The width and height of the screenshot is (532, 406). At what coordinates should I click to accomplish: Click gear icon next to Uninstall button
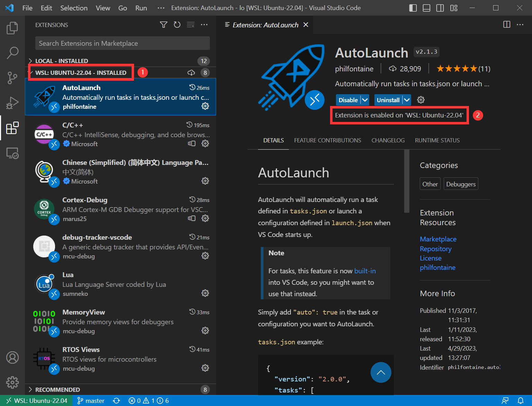click(x=421, y=100)
